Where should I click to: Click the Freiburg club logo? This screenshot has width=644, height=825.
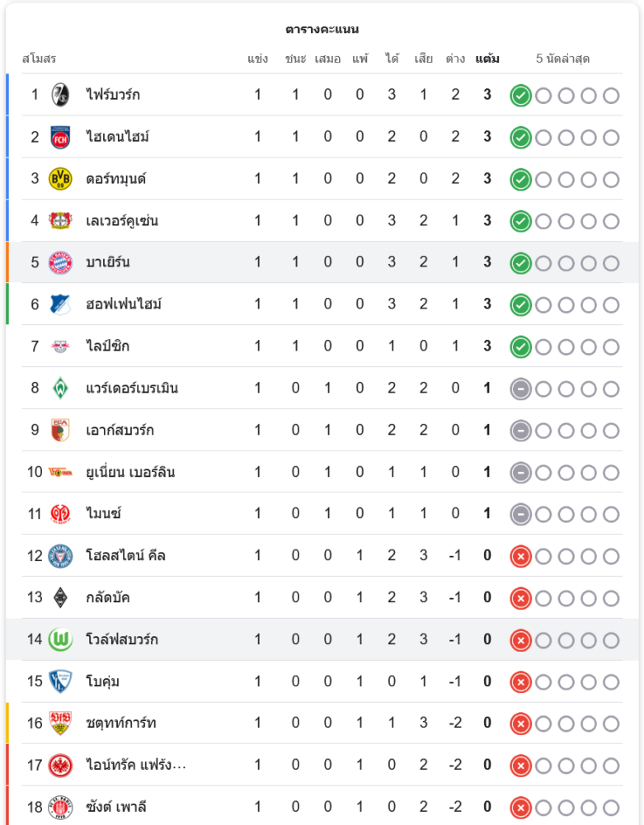[x=60, y=95]
